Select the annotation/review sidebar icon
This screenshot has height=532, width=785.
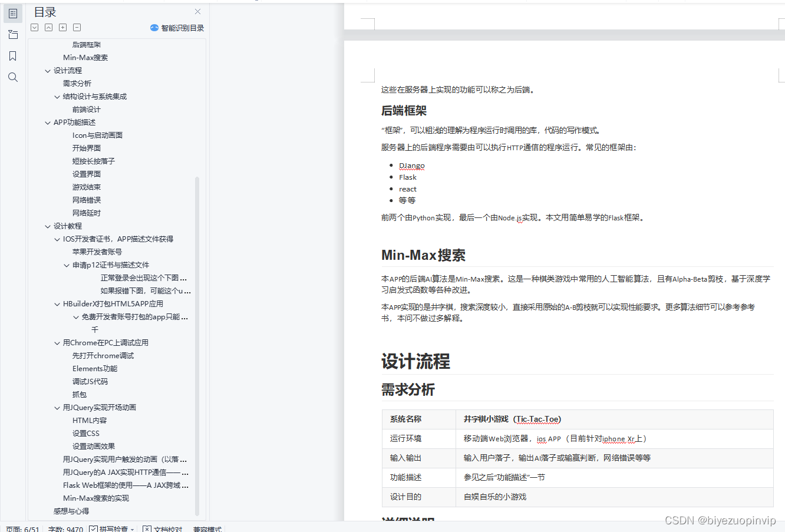(x=12, y=34)
